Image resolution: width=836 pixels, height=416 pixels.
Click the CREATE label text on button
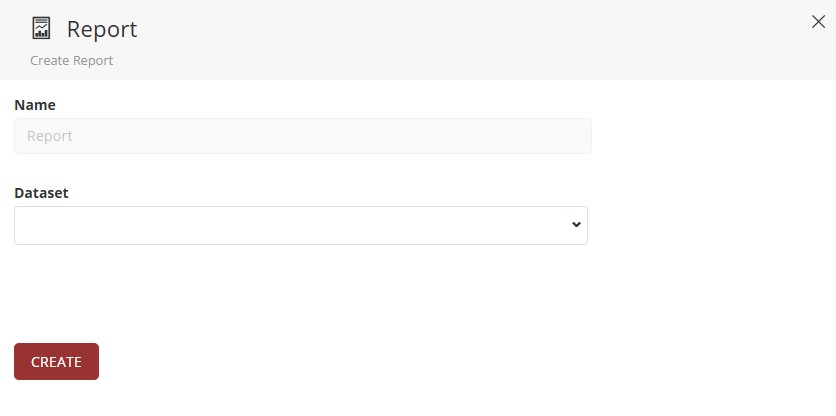56,362
